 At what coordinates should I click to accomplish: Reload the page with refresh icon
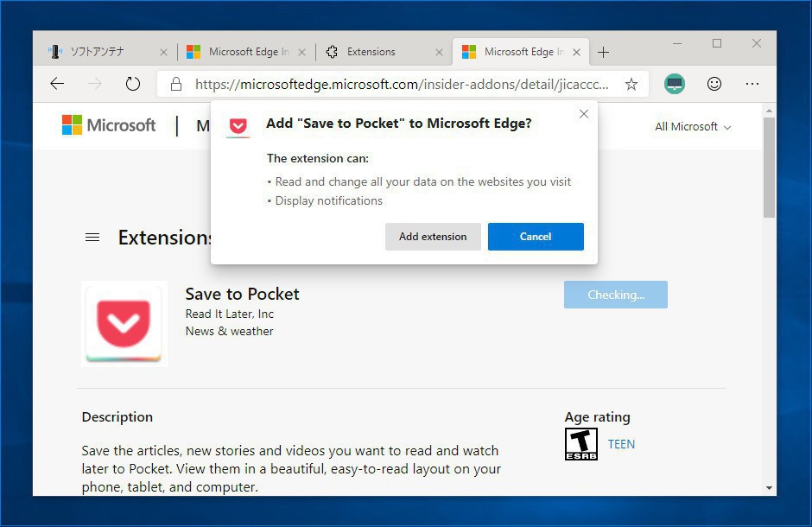click(133, 83)
